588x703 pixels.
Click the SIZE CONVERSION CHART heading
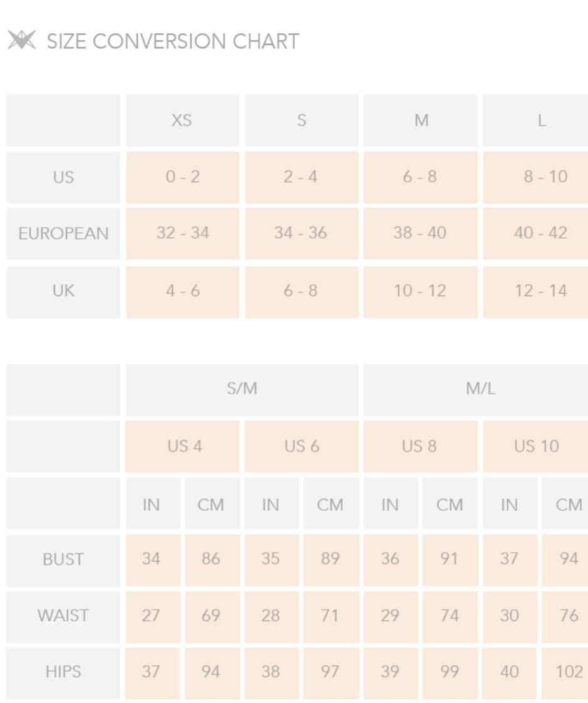[x=173, y=41]
